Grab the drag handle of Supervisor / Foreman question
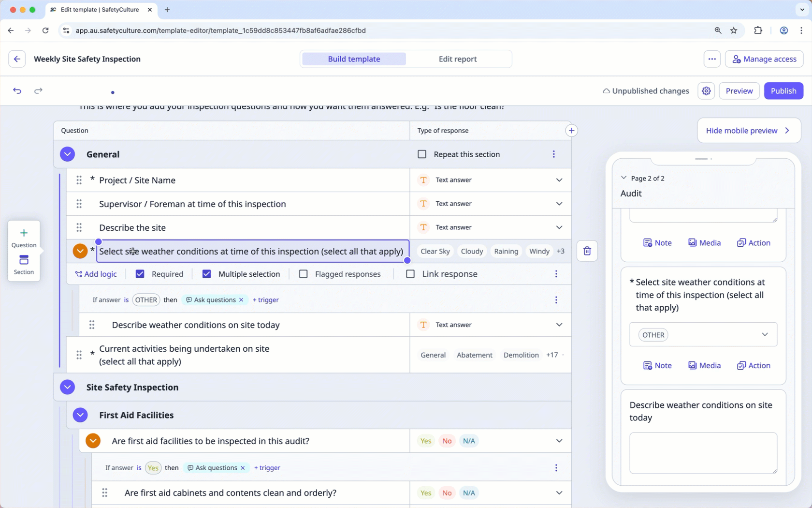The image size is (812, 508). (79, 204)
